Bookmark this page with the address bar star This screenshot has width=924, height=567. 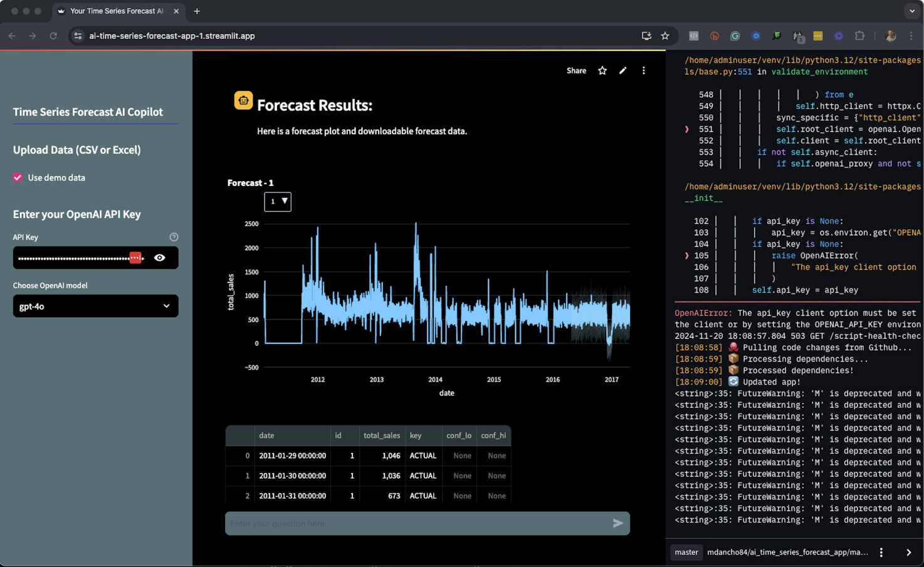(665, 36)
